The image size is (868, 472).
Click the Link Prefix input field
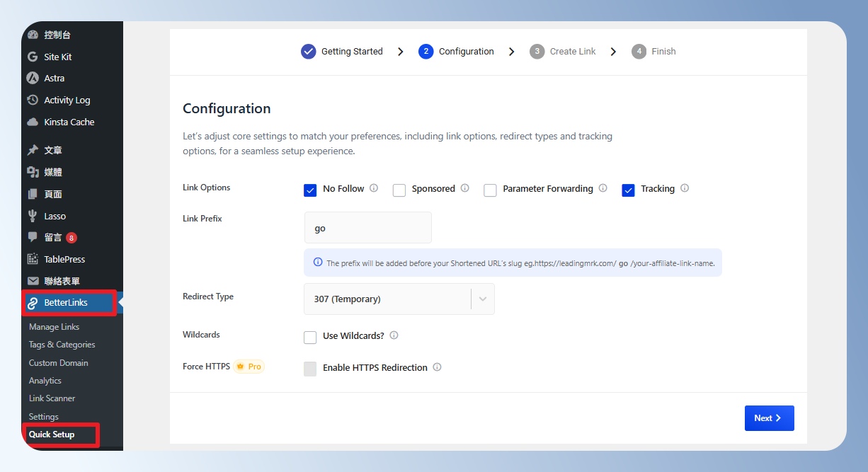367,229
